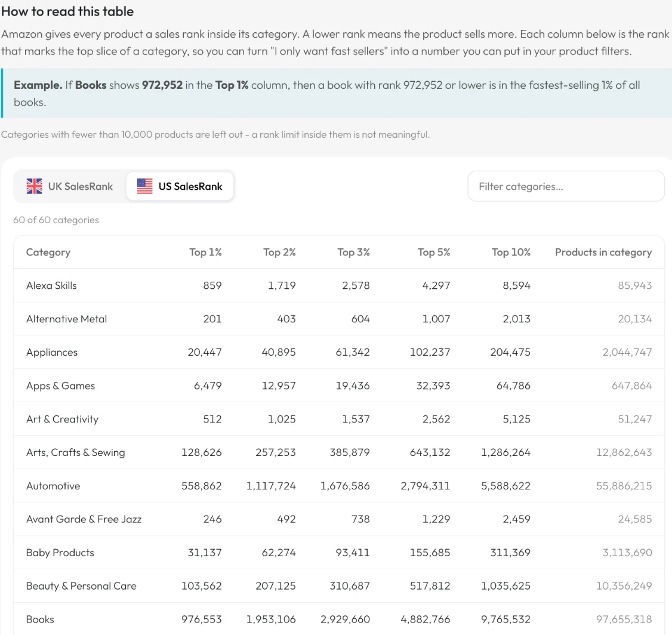Select the Appliances row label
The height and width of the screenshot is (635, 672).
coord(52,352)
